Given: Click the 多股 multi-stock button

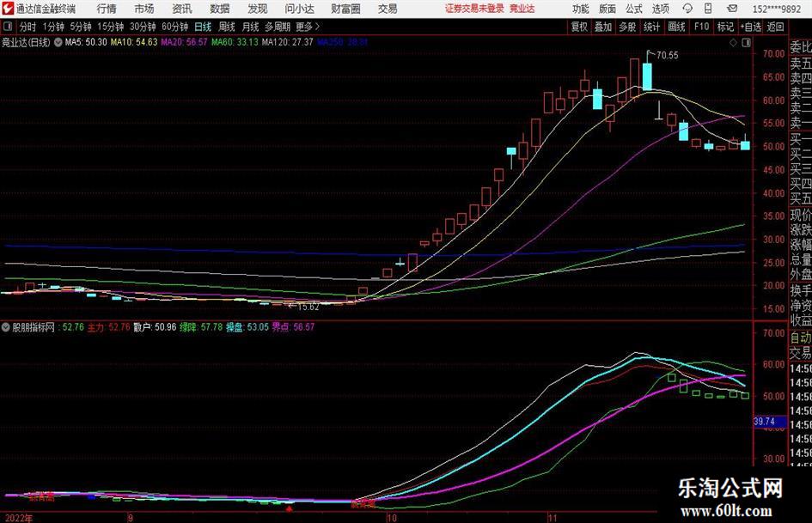Looking at the screenshot, I should click(x=627, y=27).
